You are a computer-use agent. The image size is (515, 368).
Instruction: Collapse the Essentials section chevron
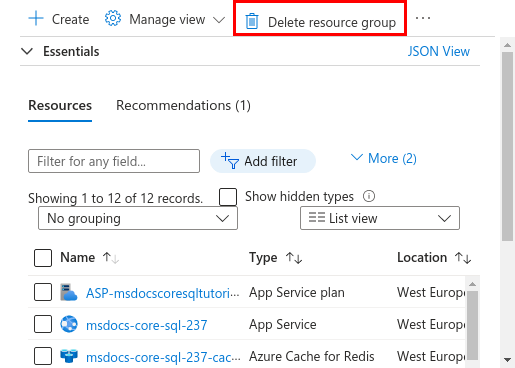pos(27,51)
